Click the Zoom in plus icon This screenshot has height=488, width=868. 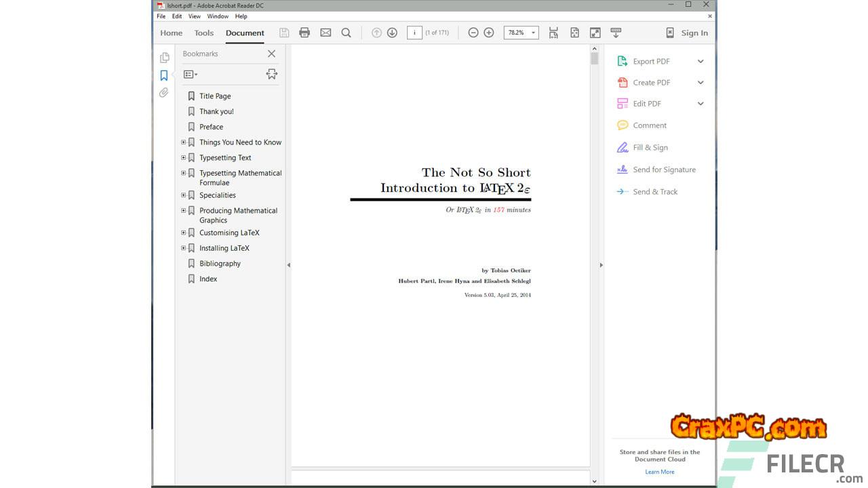point(488,33)
